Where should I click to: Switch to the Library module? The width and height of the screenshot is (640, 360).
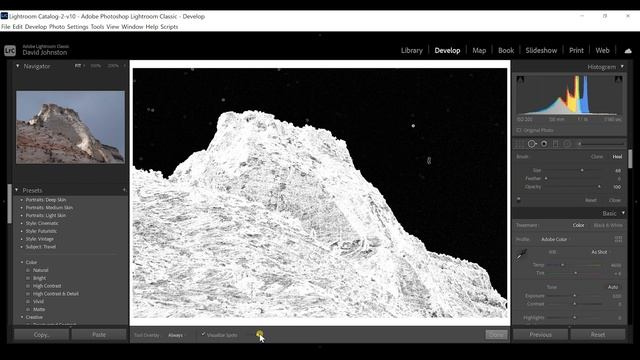(x=411, y=51)
